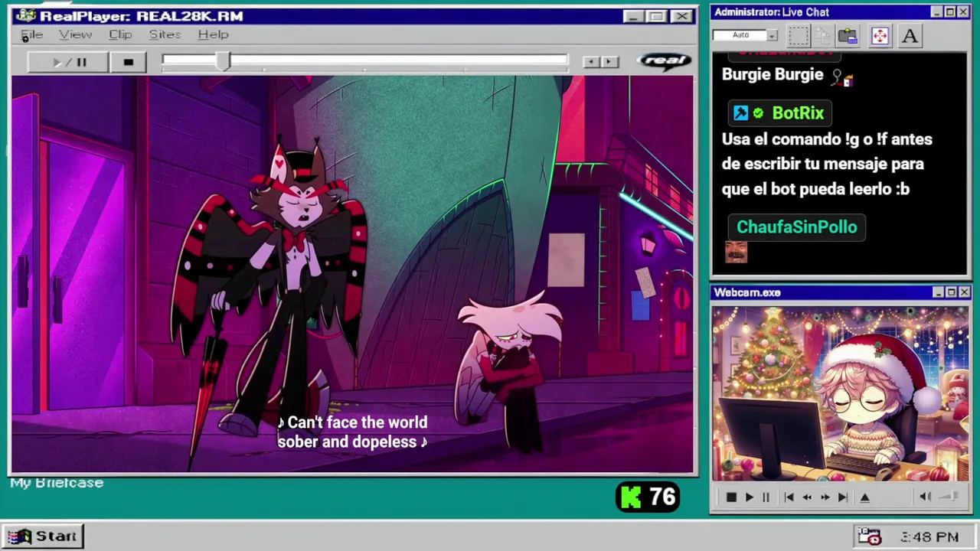Image resolution: width=980 pixels, height=551 pixels.
Task: Maximize the Webcam.exe window
Action: click(951, 292)
